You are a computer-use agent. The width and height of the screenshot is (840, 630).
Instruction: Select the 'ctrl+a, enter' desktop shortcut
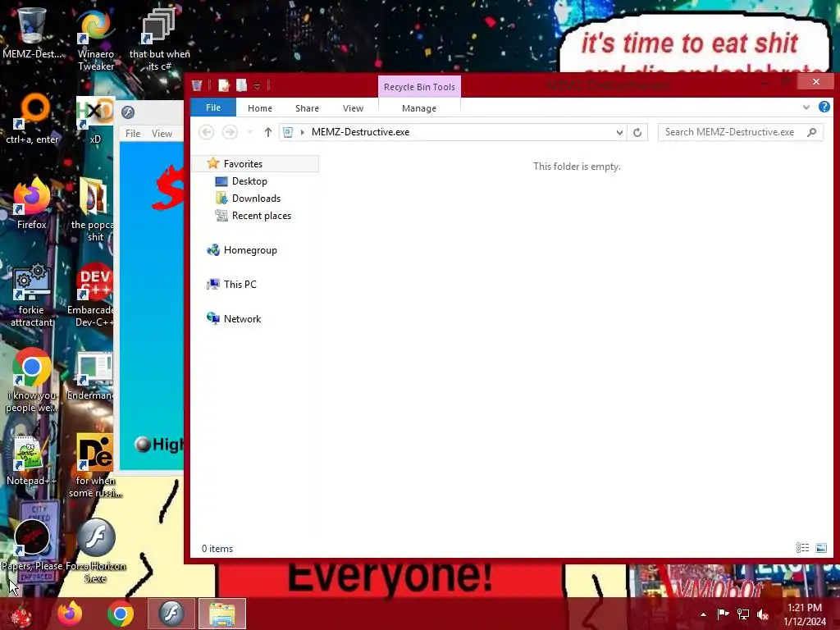pyautogui.click(x=32, y=119)
